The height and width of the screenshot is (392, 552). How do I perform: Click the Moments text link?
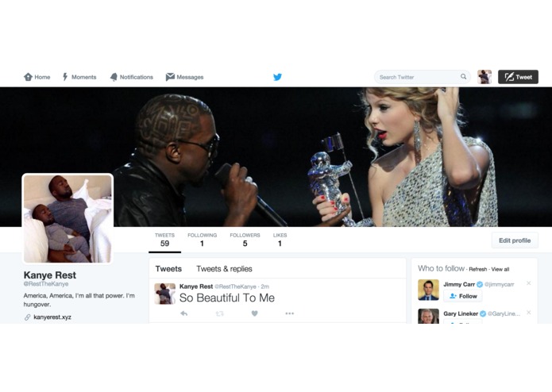(x=83, y=77)
